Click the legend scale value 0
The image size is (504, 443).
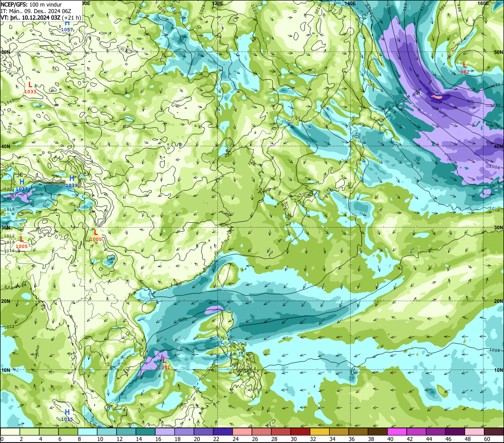tap(2, 439)
